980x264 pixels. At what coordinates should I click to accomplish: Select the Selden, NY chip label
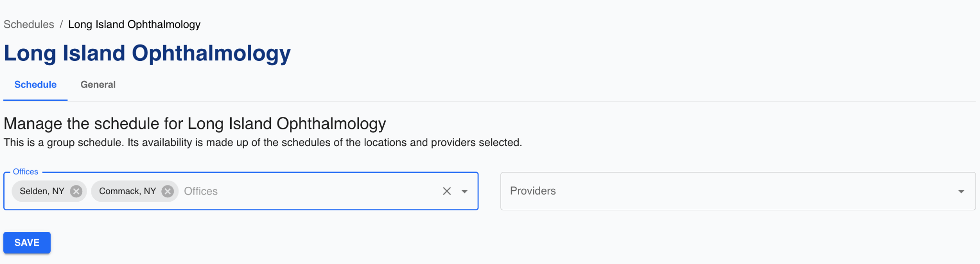42,191
